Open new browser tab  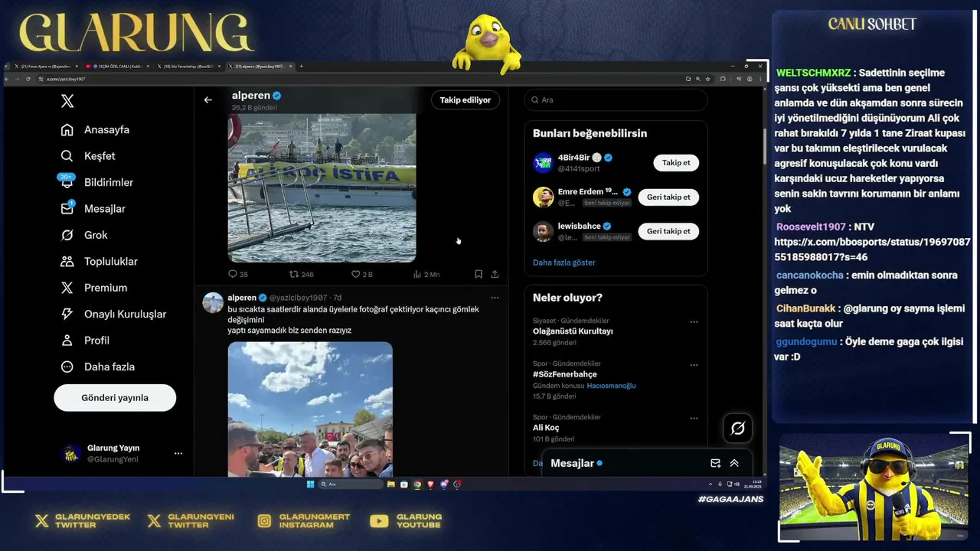tap(301, 67)
